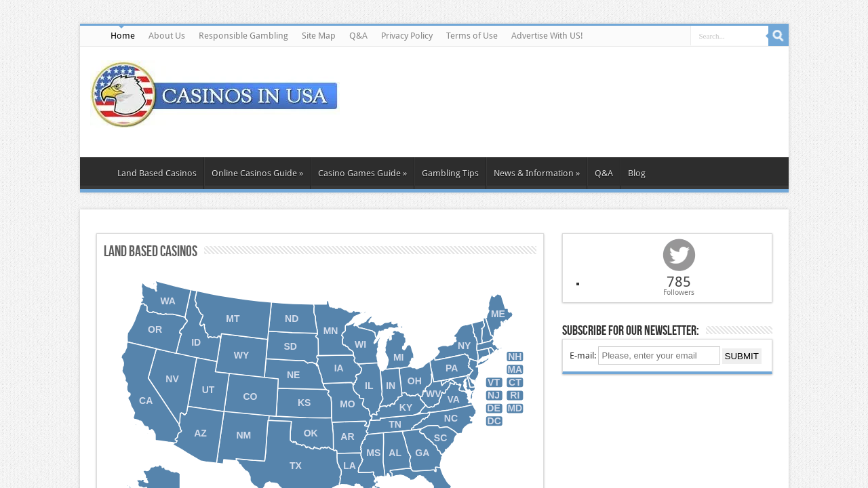Open Advertise With US! page

tap(547, 36)
